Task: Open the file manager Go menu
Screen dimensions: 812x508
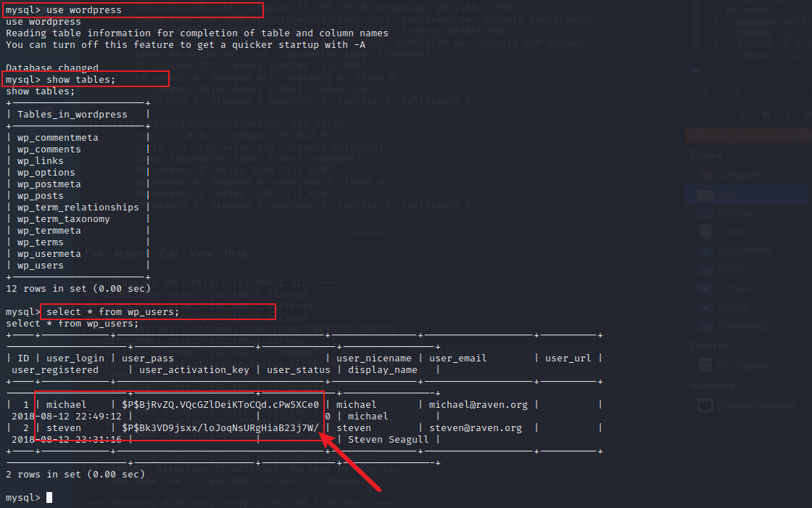Action: point(792,91)
